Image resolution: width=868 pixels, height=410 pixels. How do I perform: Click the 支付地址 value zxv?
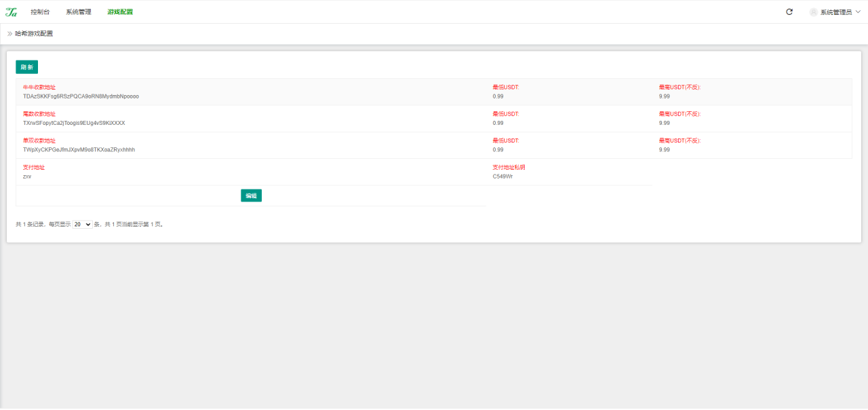27,176
